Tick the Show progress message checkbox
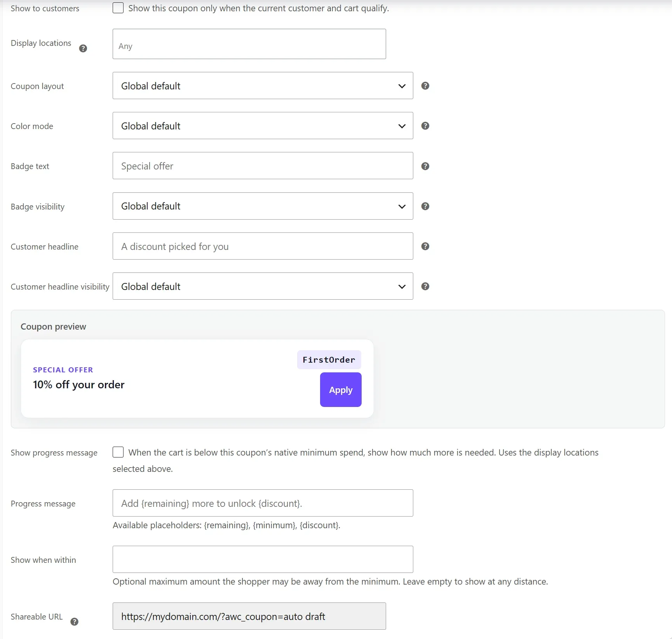Image resolution: width=672 pixels, height=639 pixels. click(118, 452)
